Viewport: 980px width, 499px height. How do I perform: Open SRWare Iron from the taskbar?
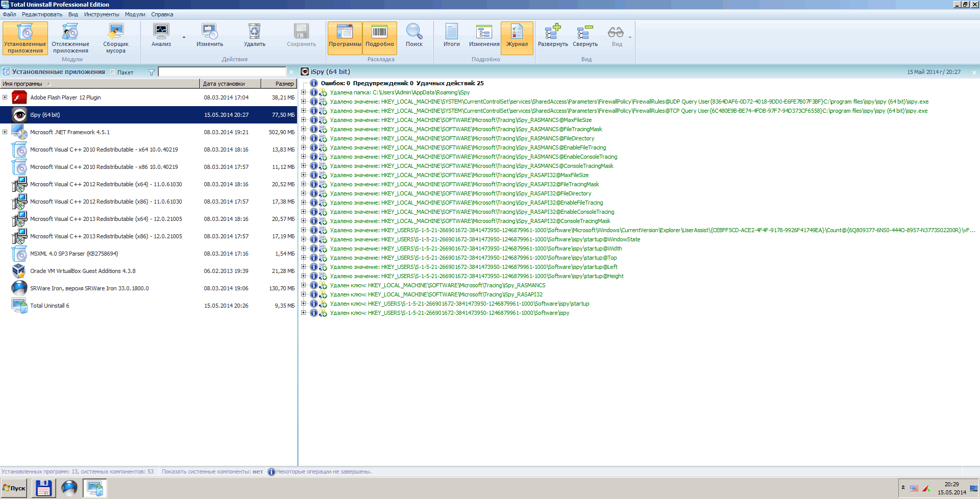click(69, 488)
